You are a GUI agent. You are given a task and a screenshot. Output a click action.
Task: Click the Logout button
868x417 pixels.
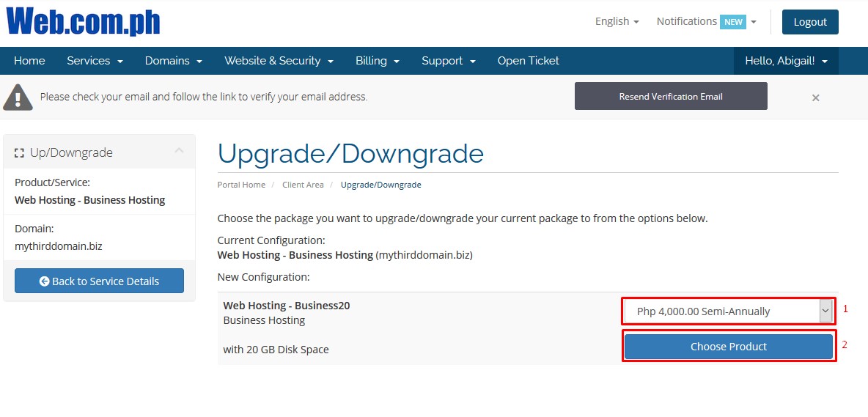pyautogui.click(x=810, y=22)
